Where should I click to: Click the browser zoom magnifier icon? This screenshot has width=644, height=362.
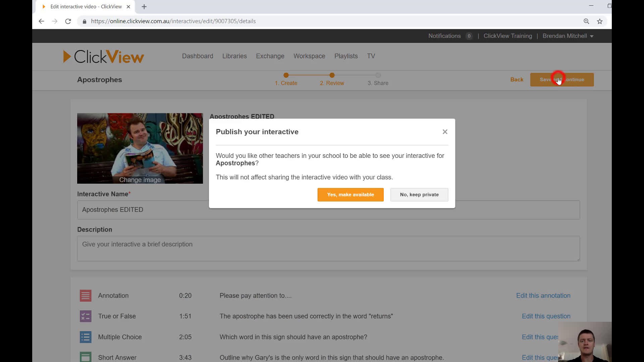[586, 21]
